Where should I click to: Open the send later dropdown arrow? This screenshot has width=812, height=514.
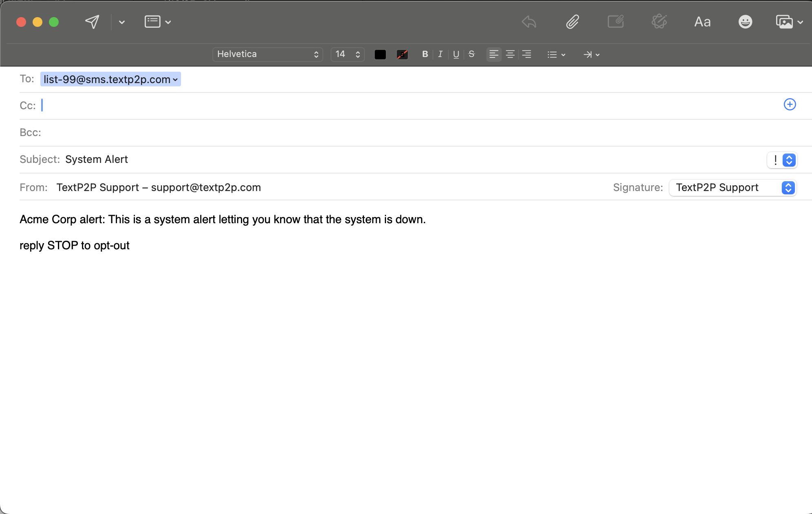(x=121, y=22)
